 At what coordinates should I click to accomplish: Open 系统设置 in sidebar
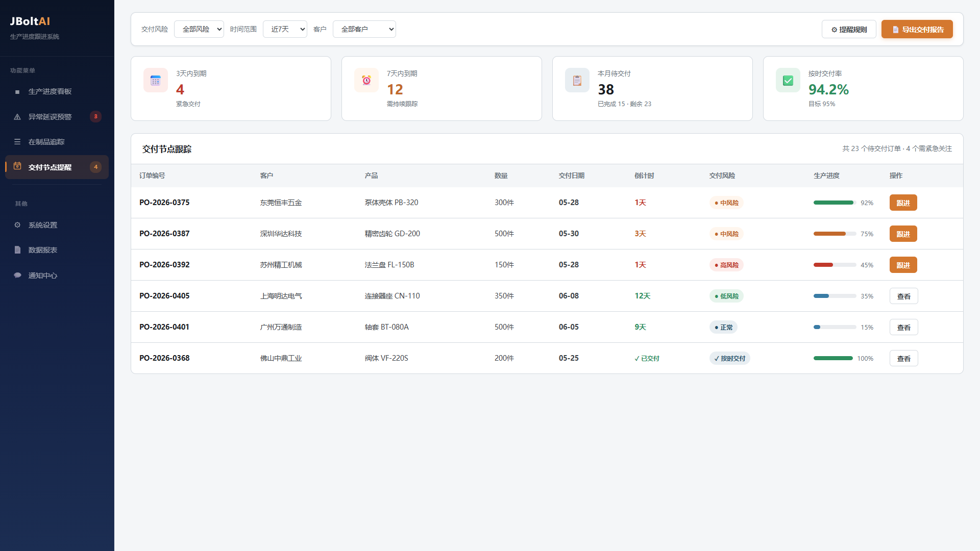(x=57, y=225)
